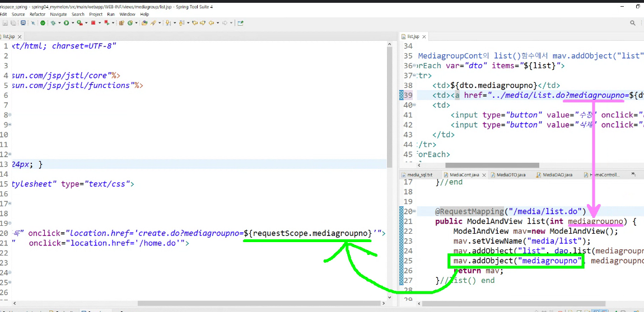This screenshot has width=644, height=312.
Task: Close the MediaCont.java editor tab
Action: [x=484, y=174]
